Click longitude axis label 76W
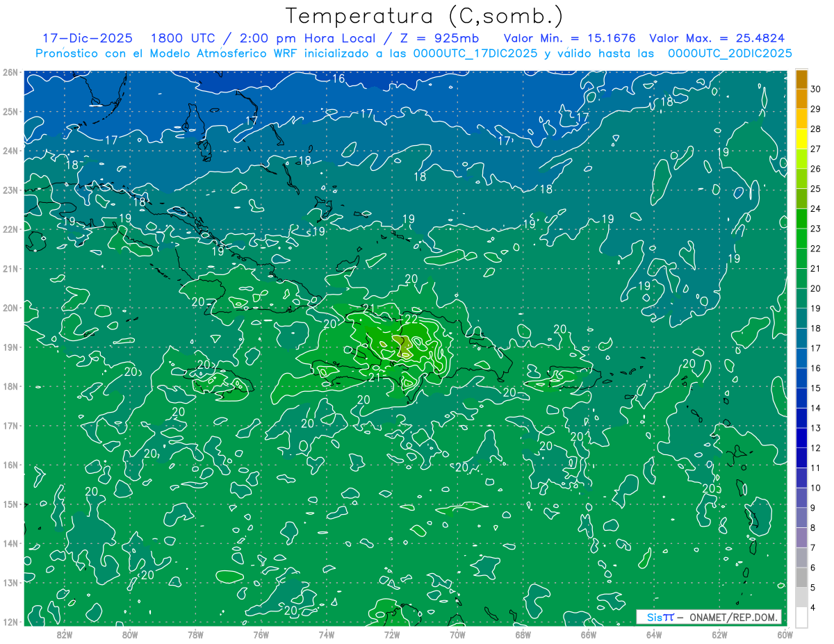 pyautogui.click(x=261, y=634)
